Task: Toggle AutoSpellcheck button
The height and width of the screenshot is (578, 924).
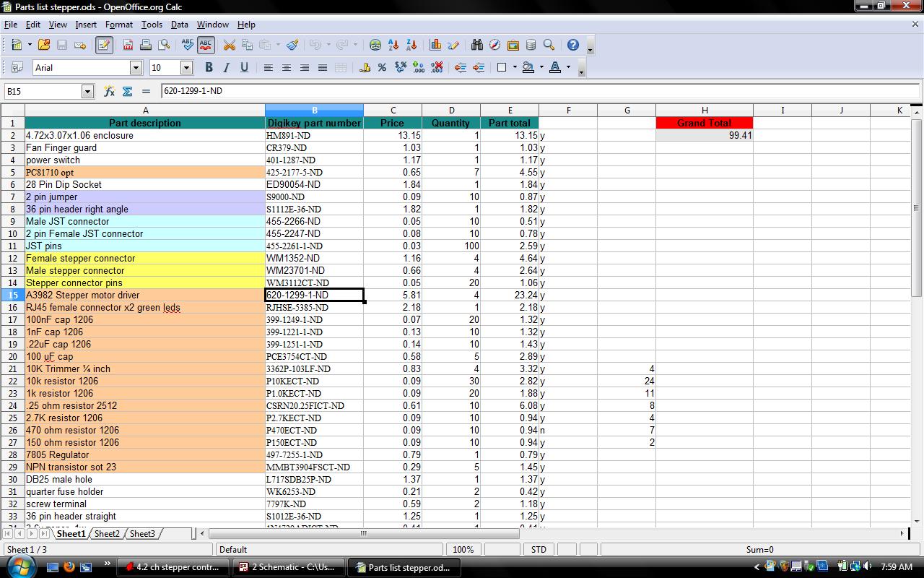Action: pos(206,45)
